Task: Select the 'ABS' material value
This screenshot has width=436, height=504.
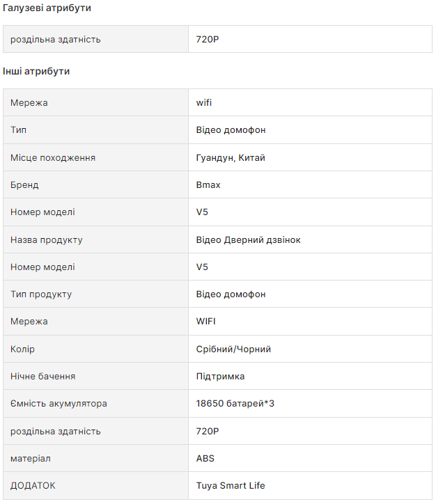Action: pos(205,459)
